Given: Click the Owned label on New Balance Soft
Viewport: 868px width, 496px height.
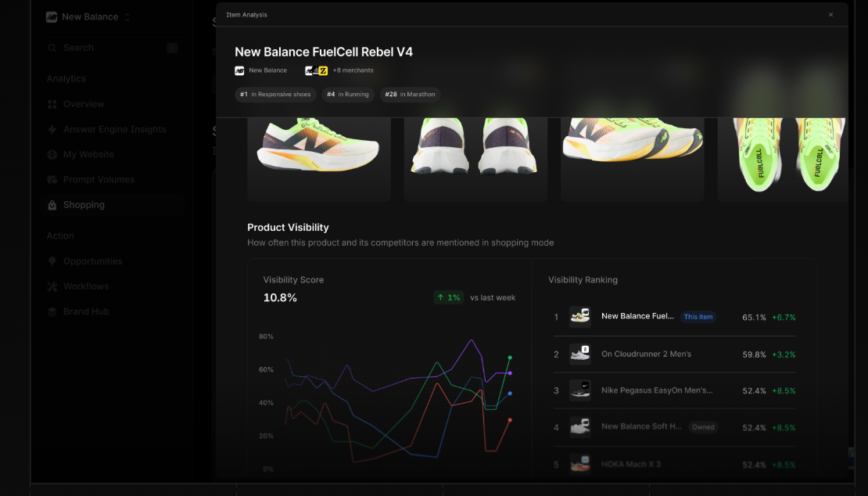Looking at the screenshot, I should 703,427.
